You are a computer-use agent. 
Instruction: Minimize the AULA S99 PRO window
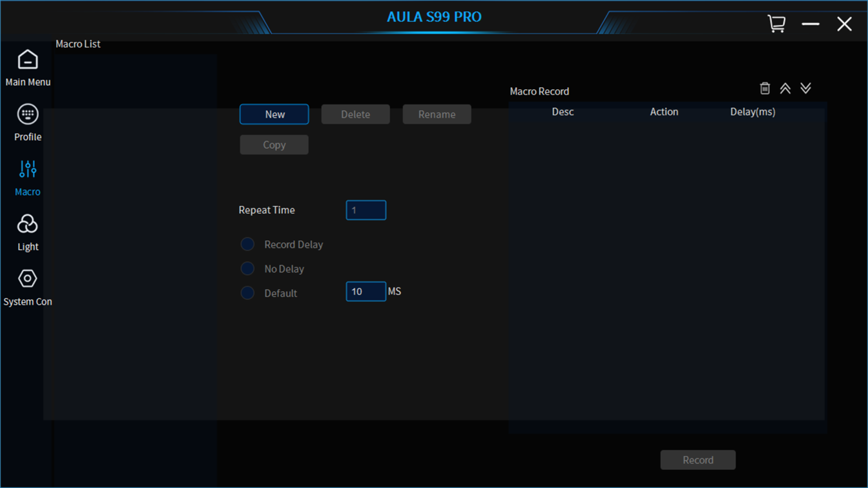click(811, 24)
